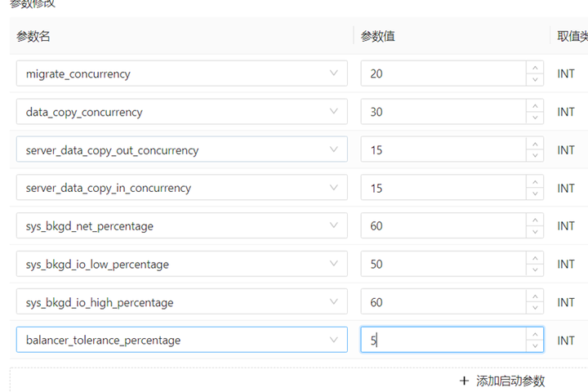Viewport: 588px width, 392px height.
Task: Step up the server_data_copy_in_concurrency value
Action: (x=535, y=182)
